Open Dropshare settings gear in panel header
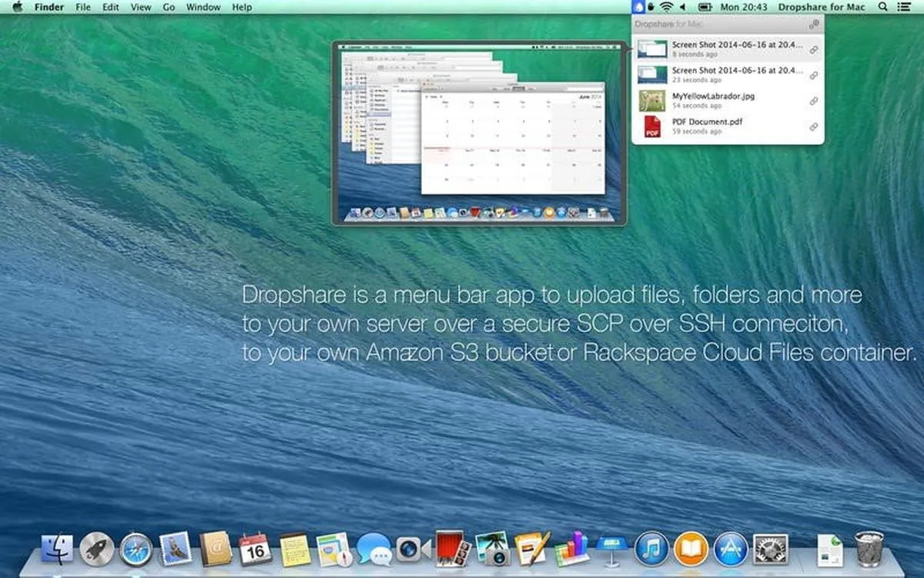Screen dimensions: 924x578 (814, 25)
